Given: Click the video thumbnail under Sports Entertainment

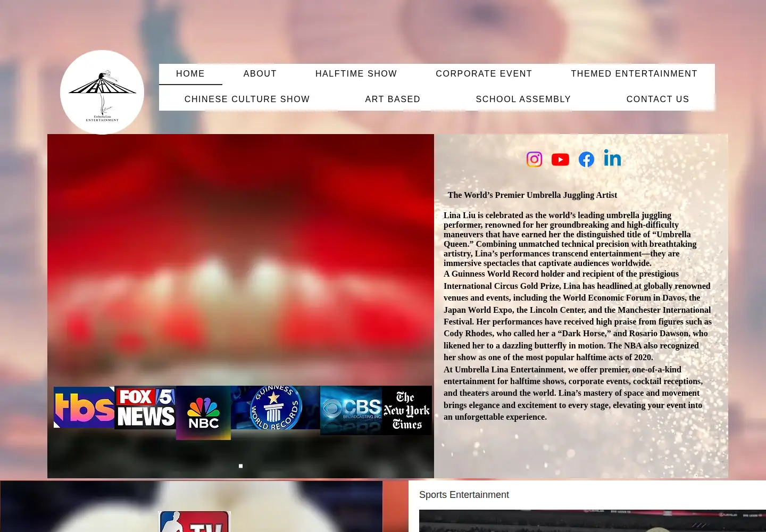Looking at the screenshot, I should click(593, 521).
